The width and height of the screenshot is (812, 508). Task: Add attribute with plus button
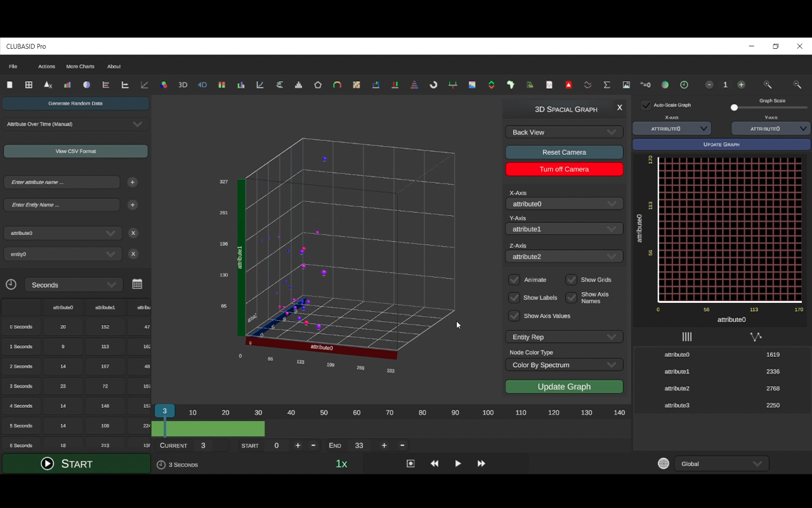point(133,182)
